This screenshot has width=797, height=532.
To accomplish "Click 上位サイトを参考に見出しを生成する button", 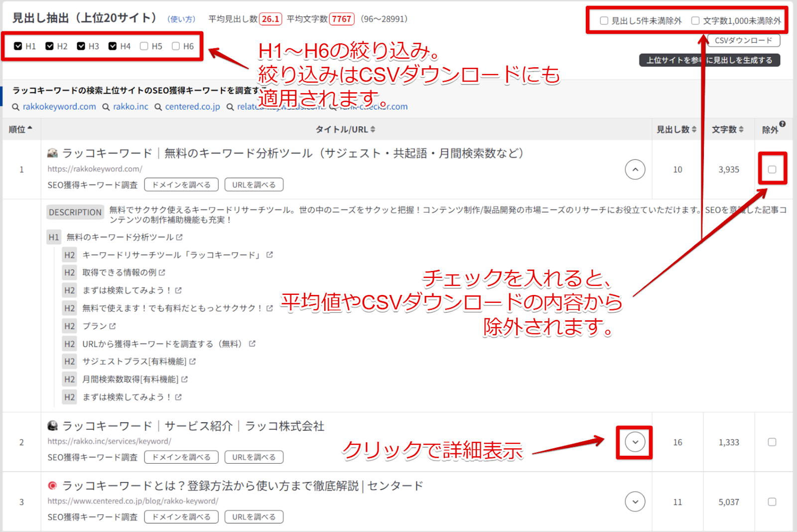I will (709, 60).
